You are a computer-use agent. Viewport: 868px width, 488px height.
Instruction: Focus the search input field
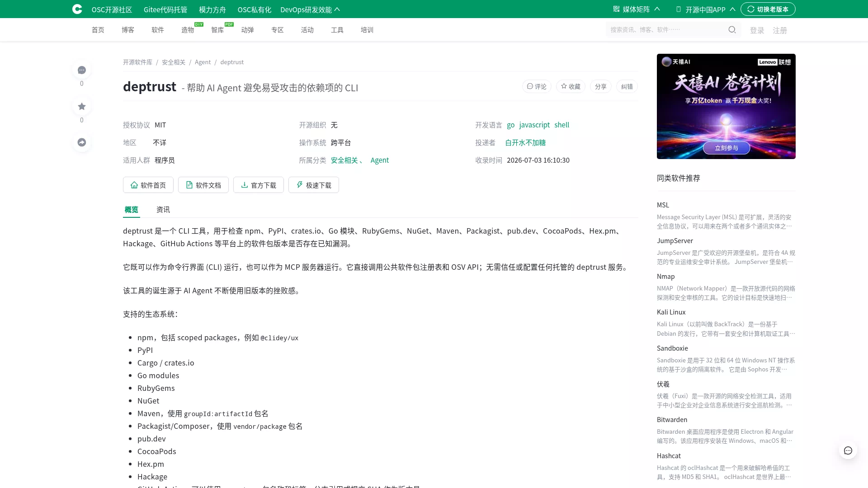tap(667, 30)
